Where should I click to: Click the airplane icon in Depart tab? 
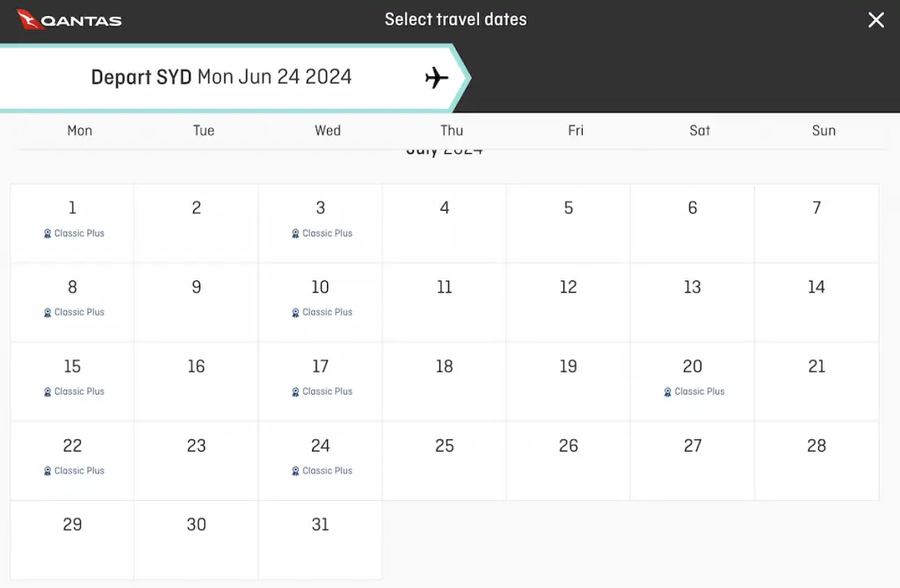pos(436,77)
